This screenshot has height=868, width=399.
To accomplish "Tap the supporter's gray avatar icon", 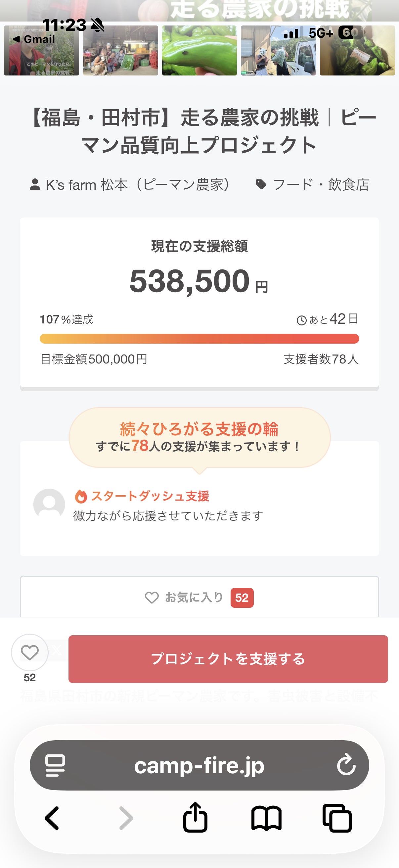I will (49, 505).
